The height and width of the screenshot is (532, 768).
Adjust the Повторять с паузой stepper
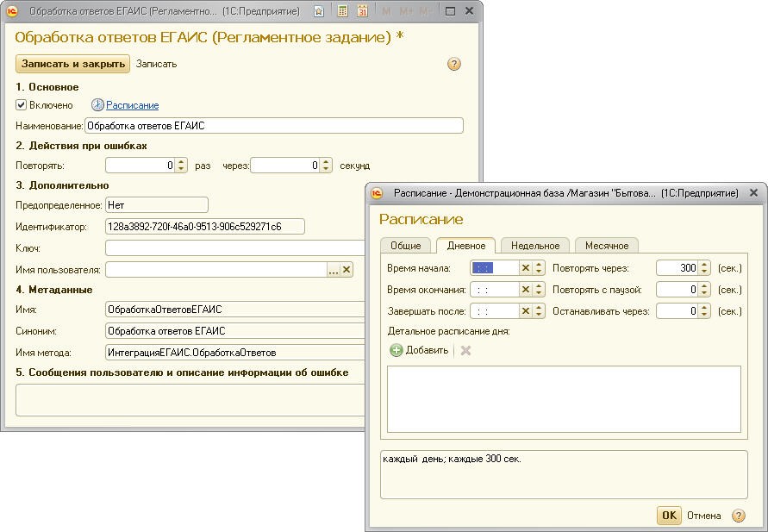704,290
